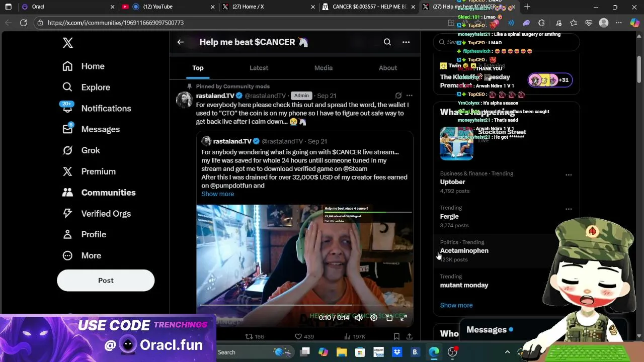
Task: Open a new browser tab
Action: tap(527, 7)
